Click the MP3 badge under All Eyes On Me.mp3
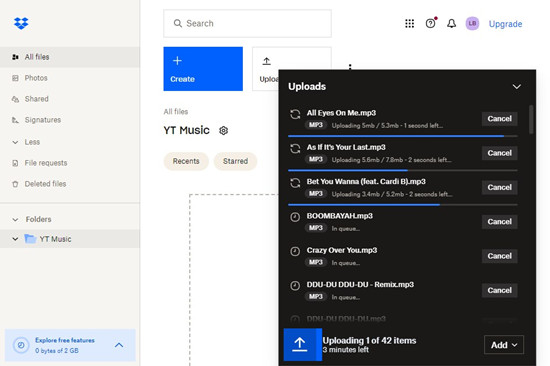Viewport: 550px width, 366px height. tap(316, 125)
